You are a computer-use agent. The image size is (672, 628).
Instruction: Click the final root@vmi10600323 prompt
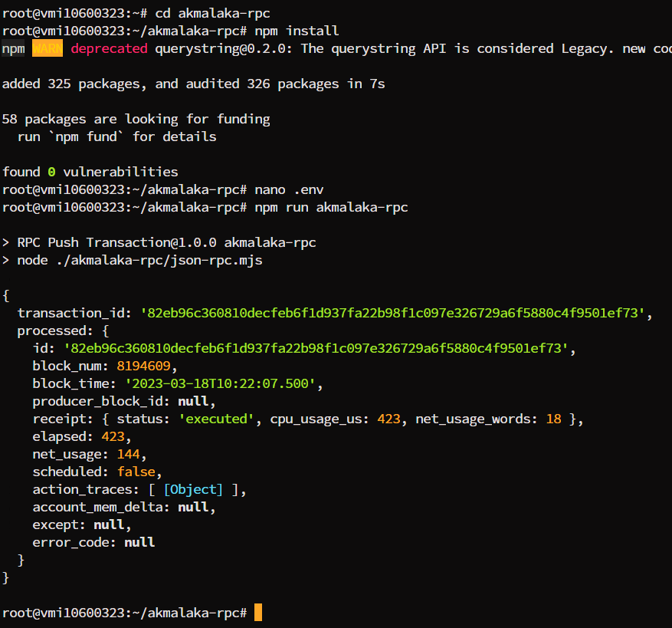tap(124, 613)
